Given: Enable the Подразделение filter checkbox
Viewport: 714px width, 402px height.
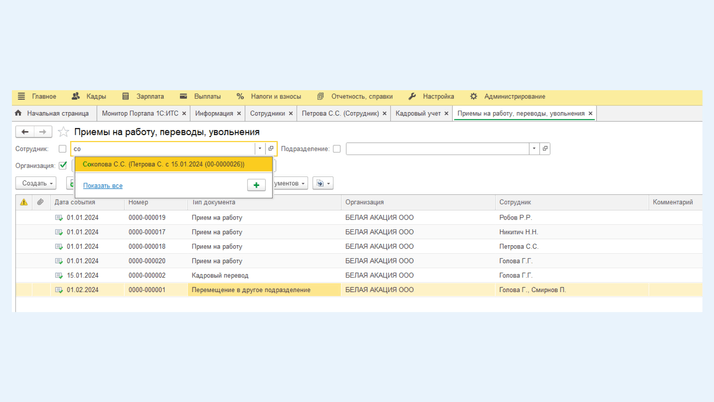Looking at the screenshot, I should tap(337, 149).
